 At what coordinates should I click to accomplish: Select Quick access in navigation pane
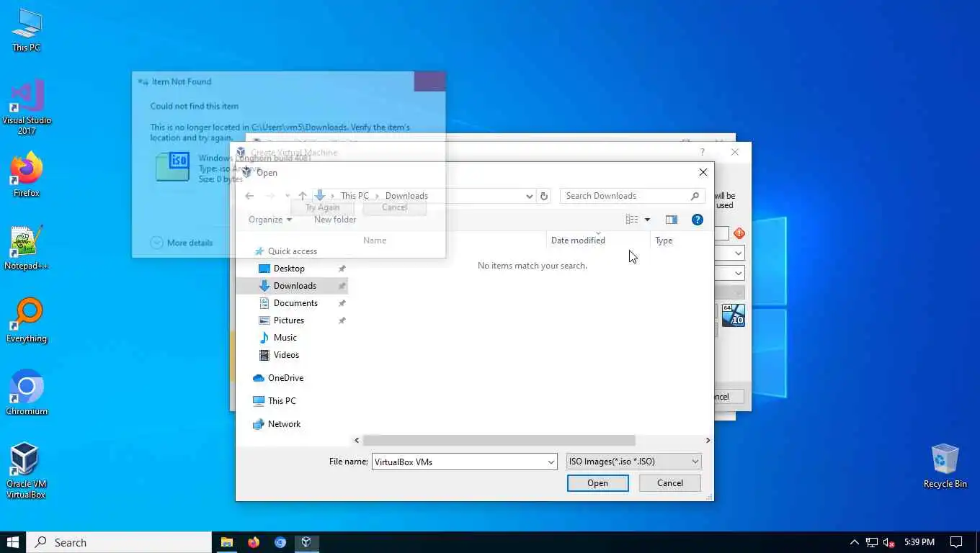[x=292, y=251]
